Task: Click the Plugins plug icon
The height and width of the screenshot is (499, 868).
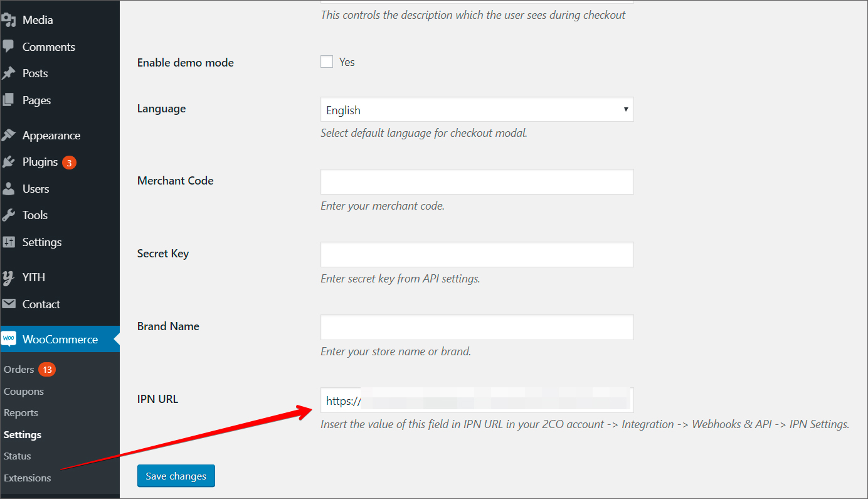Action: point(8,162)
